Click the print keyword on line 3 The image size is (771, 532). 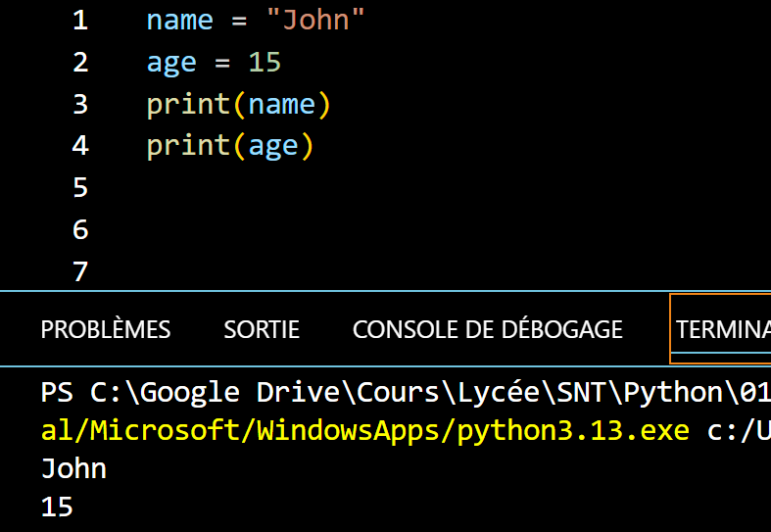pyautogui.click(x=188, y=104)
